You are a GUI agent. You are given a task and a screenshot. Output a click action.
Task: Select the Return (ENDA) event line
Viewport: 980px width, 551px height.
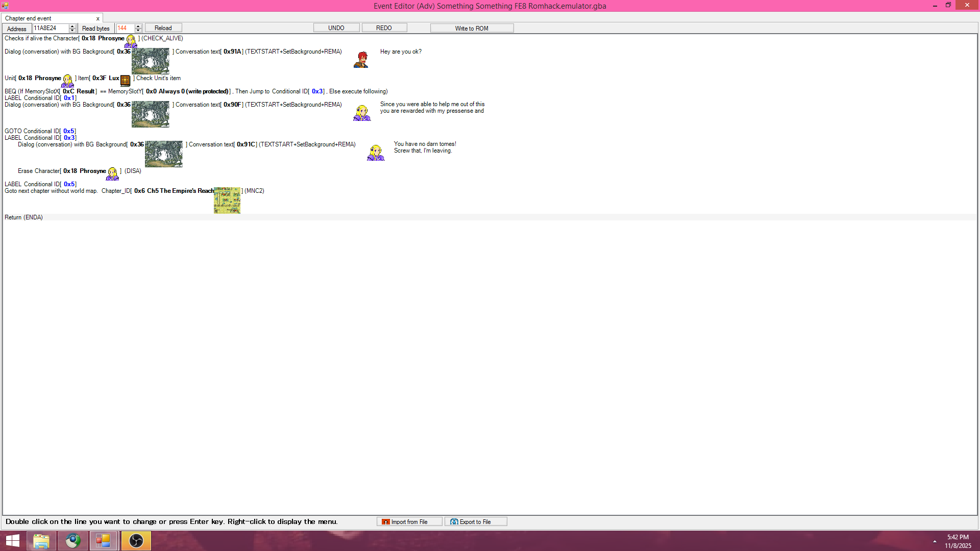(24, 217)
